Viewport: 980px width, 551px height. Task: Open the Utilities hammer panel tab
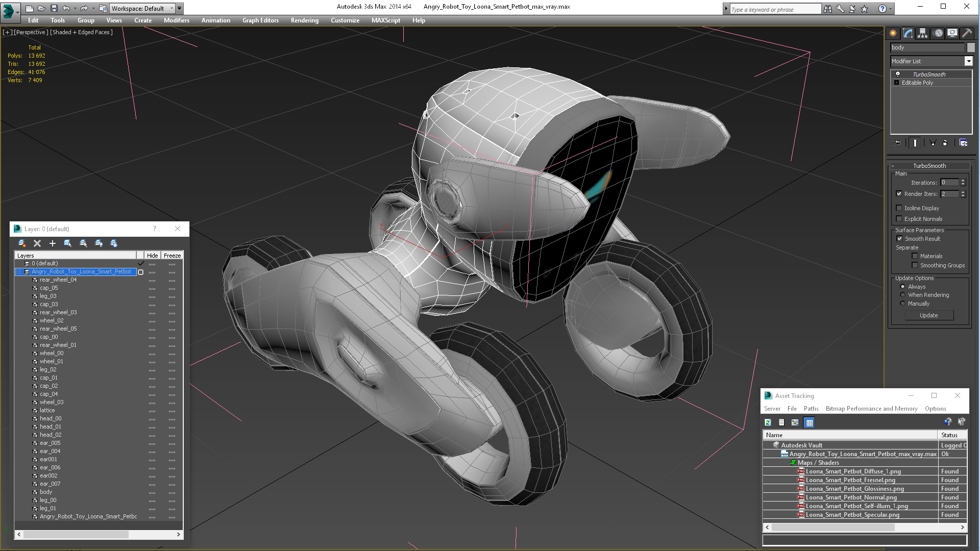(967, 33)
